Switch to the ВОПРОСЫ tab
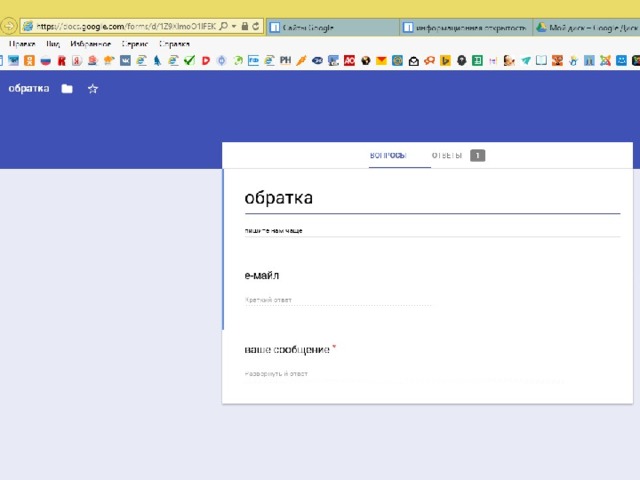Screen dimensions: 640x480 coord(388,156)
